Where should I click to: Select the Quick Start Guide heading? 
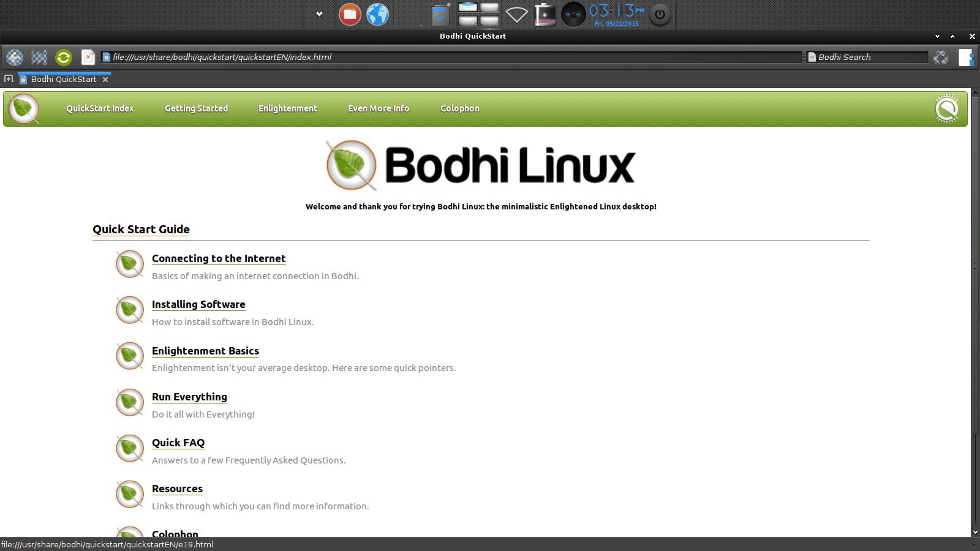pos(141,229)
